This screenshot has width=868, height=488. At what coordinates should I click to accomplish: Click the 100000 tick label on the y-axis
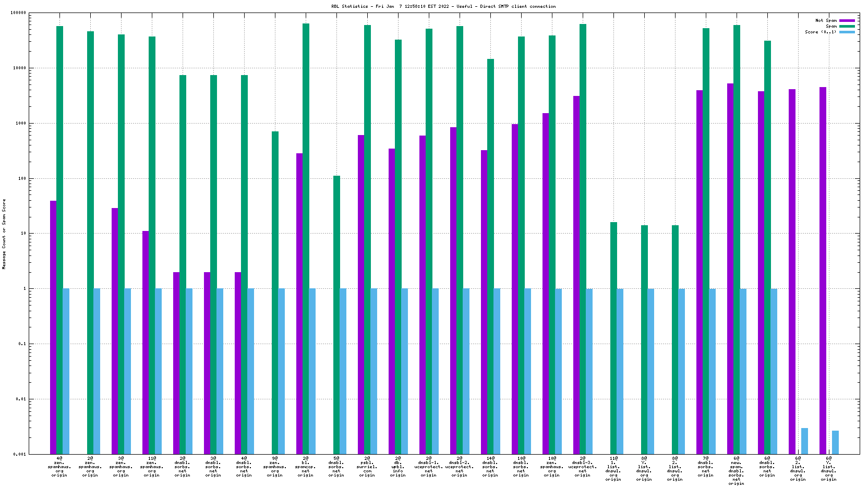coord(18,13)
